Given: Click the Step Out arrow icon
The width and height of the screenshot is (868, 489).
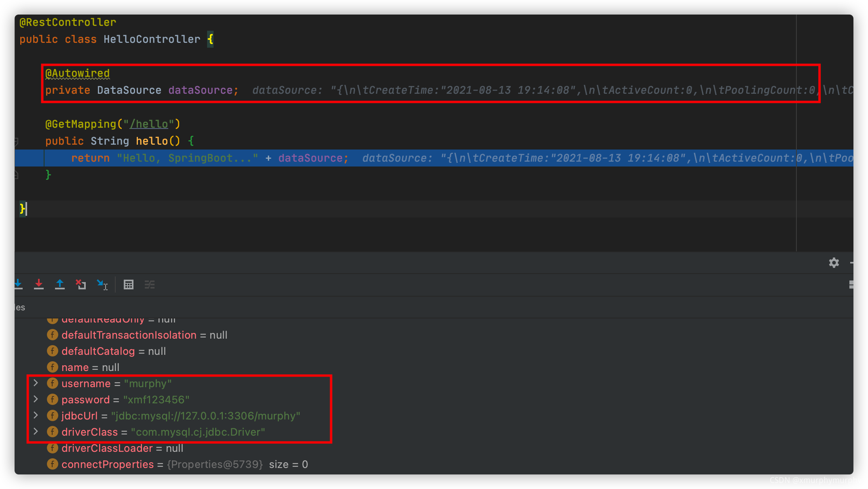Looking at the screenshot, I should click(60, 285).
